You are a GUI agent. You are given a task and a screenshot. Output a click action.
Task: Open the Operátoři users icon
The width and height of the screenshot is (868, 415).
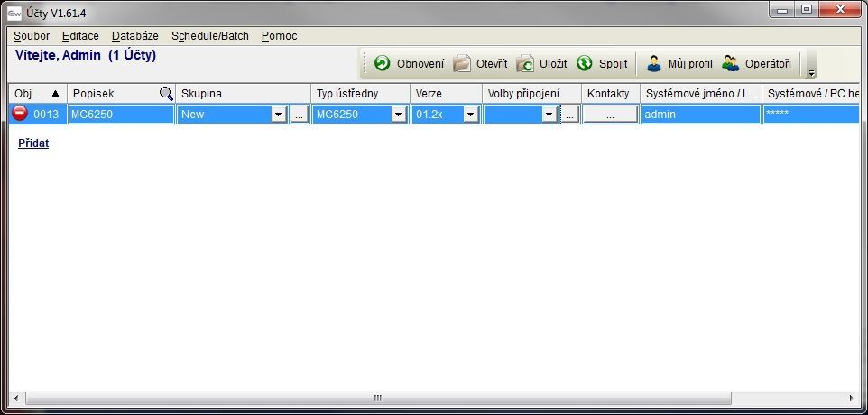pyautogui.click(x=731, y=63)
